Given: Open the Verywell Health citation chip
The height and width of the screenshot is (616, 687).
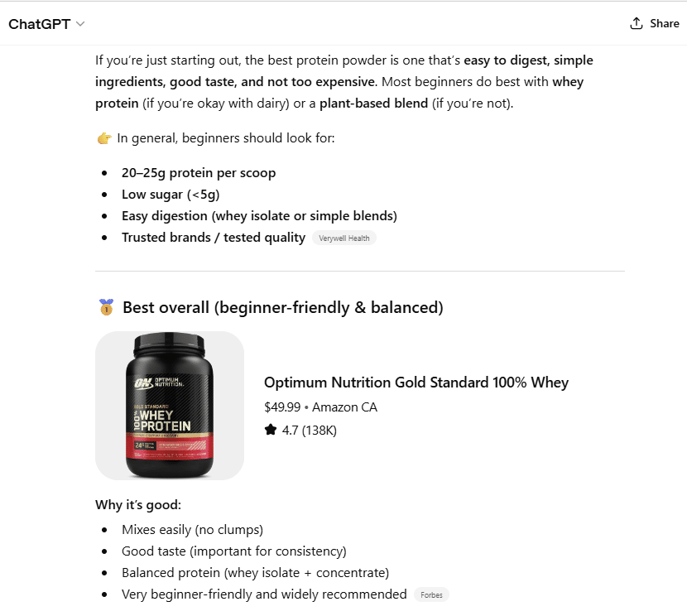Looking at the screenshot, I should pos(343,238).
